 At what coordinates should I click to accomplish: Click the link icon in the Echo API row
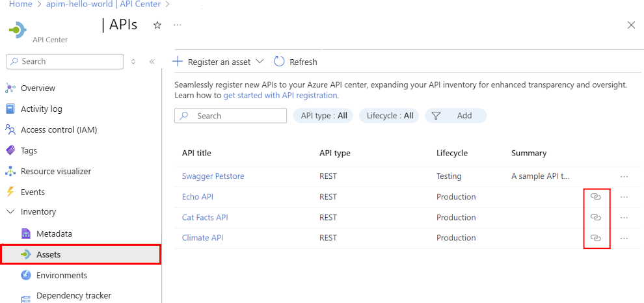[595, 196]
